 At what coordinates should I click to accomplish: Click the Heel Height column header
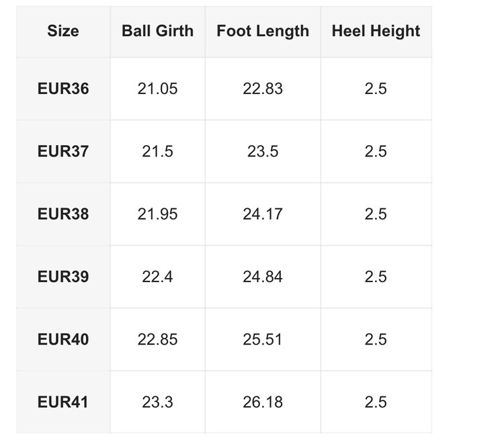tap(376, 31)
